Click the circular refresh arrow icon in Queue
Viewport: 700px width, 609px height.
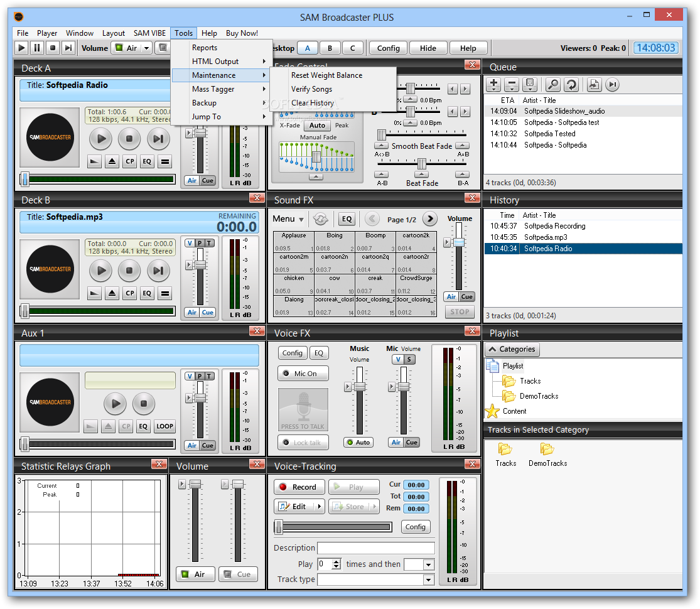click(571, 84)
